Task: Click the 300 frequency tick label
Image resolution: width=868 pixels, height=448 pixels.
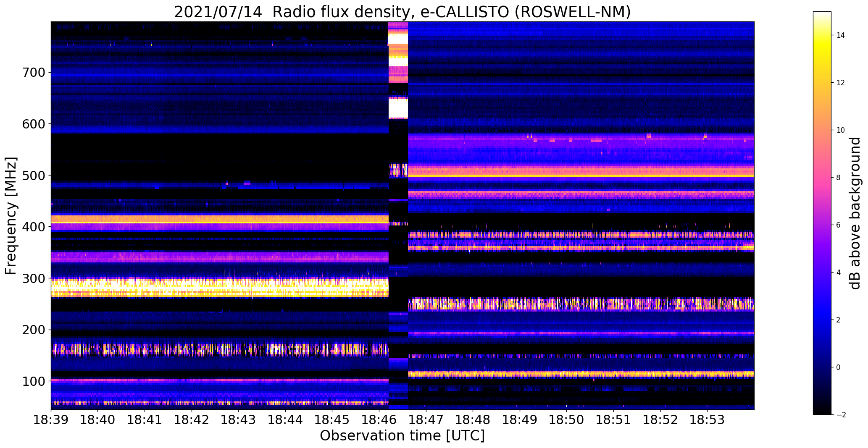Action: pyautogui.click(x=33, y=278)
